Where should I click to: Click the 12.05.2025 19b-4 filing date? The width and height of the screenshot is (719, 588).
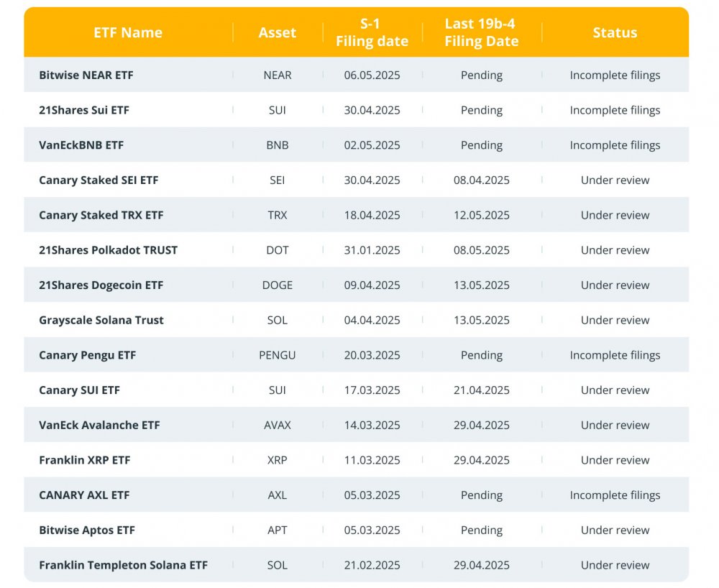click(x=482, y=215)
